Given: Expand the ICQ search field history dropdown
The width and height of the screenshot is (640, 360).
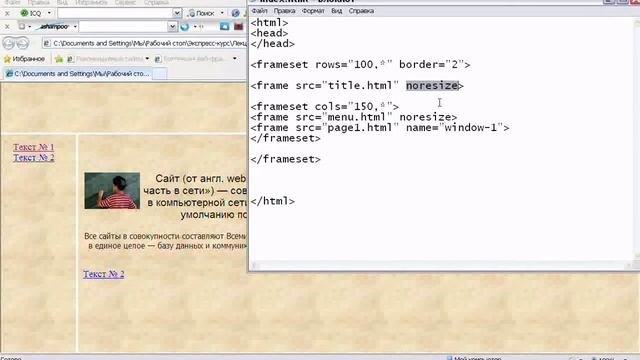Looking at the screenshot, I should pos(177,13).
